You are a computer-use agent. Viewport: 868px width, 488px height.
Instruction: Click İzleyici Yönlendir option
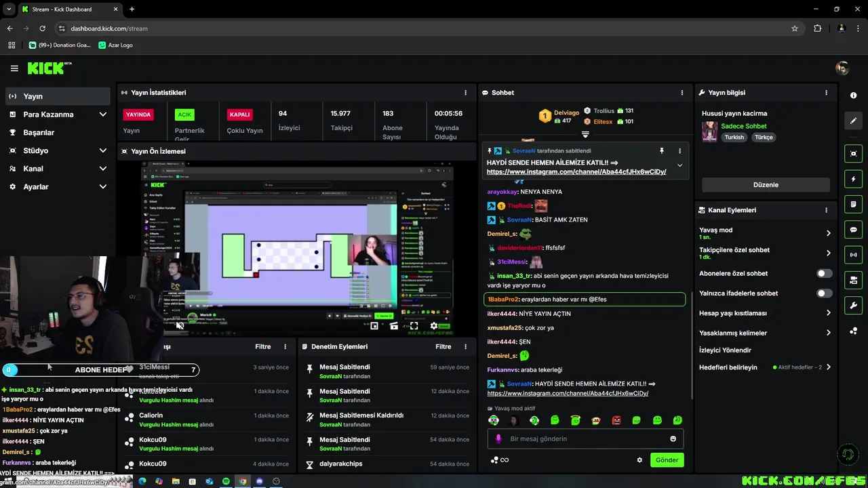coord(725,350)
